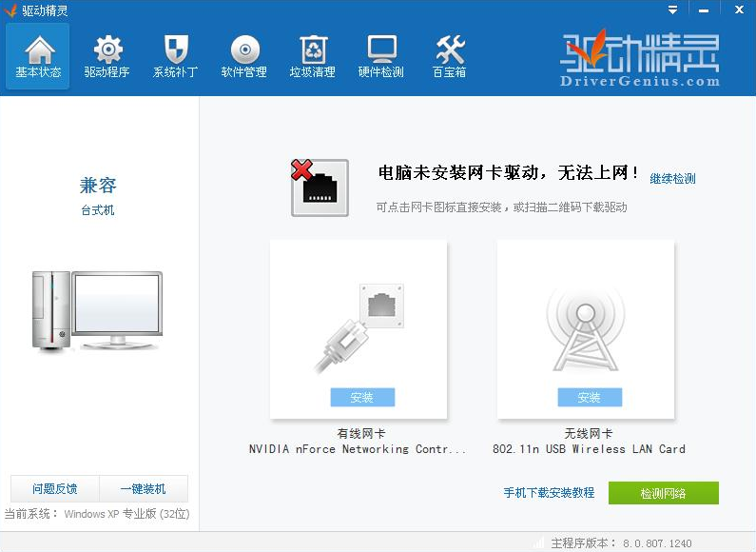Image resolution: width=756 pixels, height=552 pixels.
Task: Open 硬件检测 monitor section
Action: pos(381,56)
